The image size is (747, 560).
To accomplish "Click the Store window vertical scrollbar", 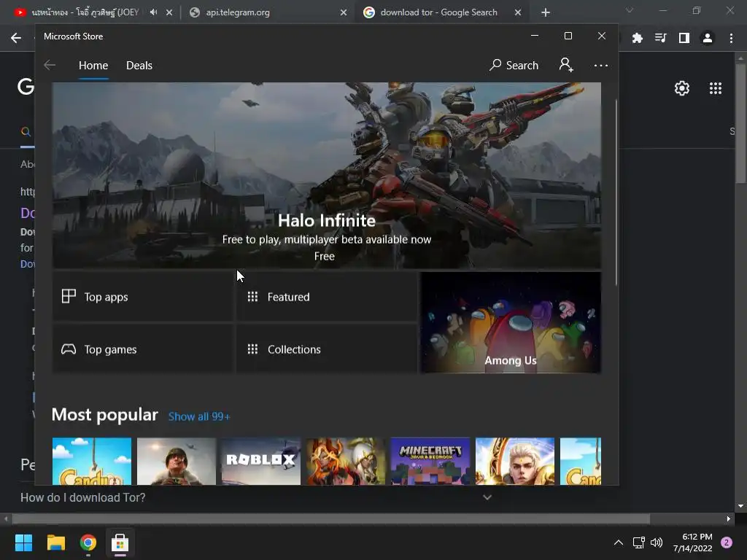I will click(616, 192).
